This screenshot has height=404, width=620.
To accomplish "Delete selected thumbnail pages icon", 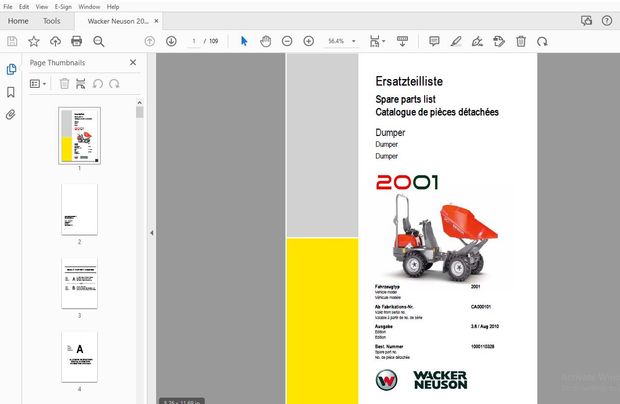I will tap(64, 84).
